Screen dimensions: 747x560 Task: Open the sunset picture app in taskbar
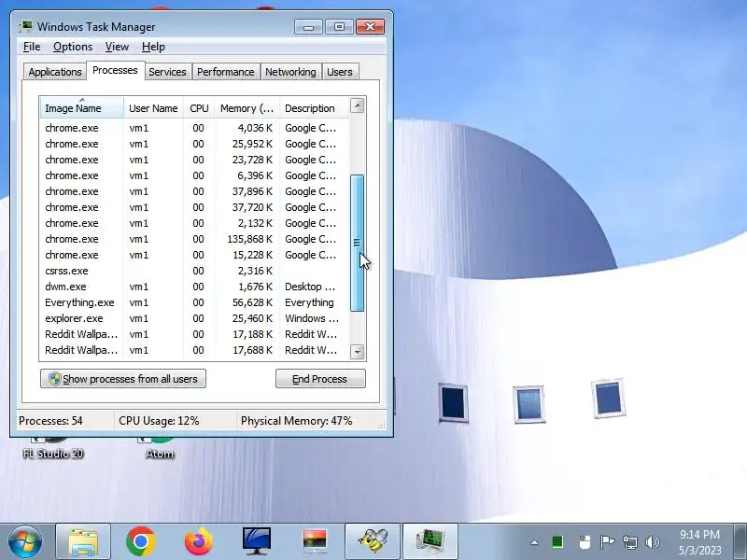[x=315, y=541]
